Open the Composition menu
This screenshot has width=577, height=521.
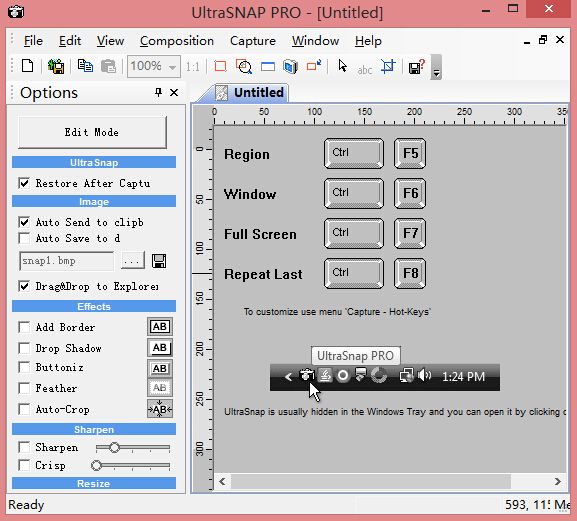tap(177, 41)
